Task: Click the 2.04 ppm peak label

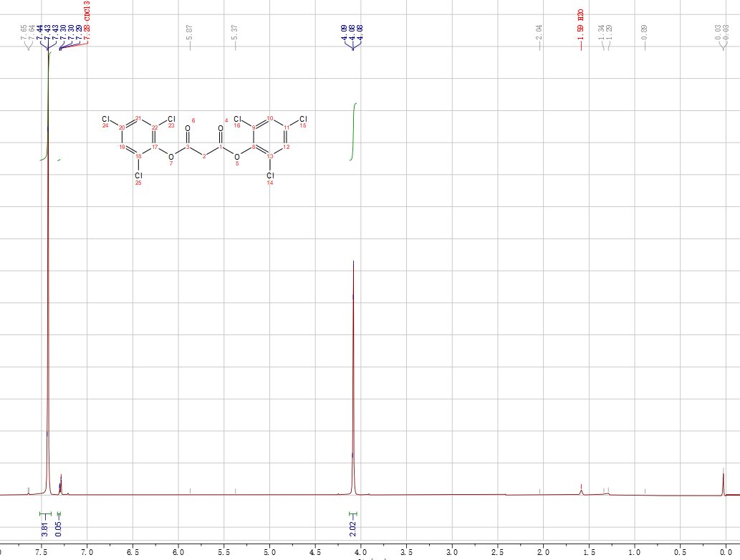Action: tap(539, 32)
